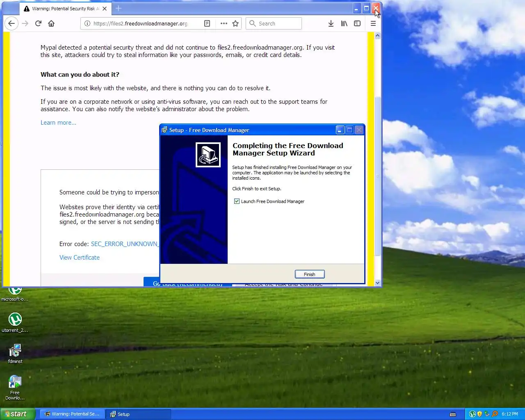Image resolution: width=525 pixels, height=420 pixels.
Task: Show site information icon in address bar
Action: [x=87, y=23]
